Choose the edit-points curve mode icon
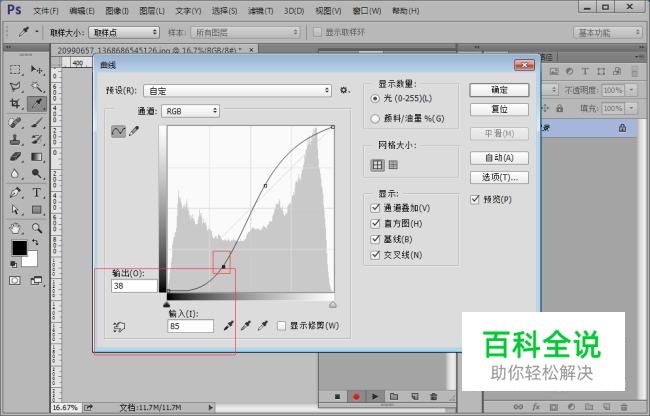The width and height of the screenshot is (650, 416). 118,131
